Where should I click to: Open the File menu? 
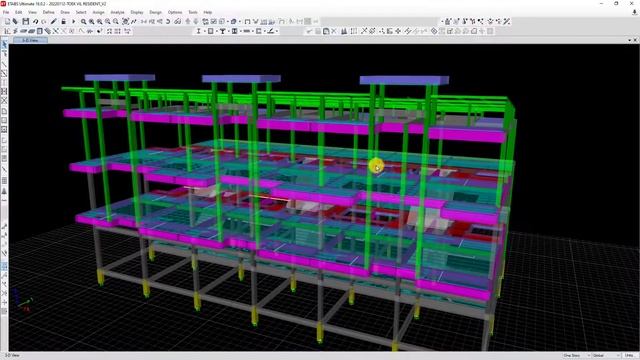click(6, 12)
